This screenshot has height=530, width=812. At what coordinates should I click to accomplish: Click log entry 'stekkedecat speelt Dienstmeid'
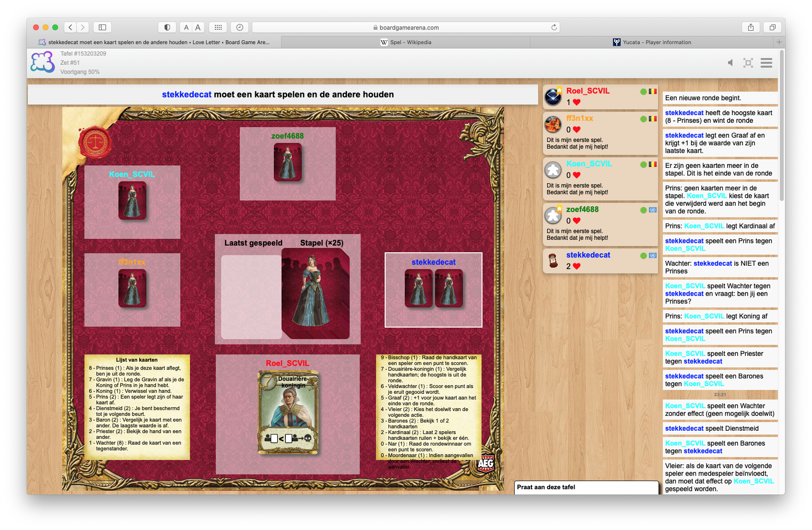pos(720,428)
